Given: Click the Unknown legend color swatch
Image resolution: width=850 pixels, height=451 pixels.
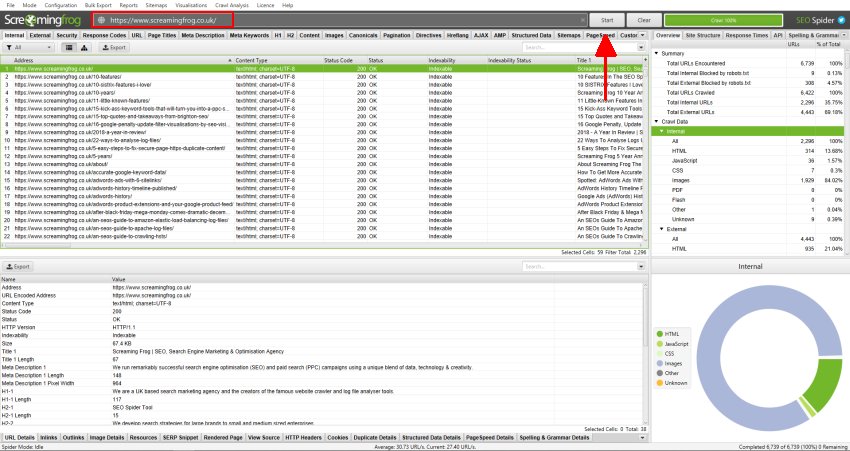Looking at the screenshot, I should point(660,383).
